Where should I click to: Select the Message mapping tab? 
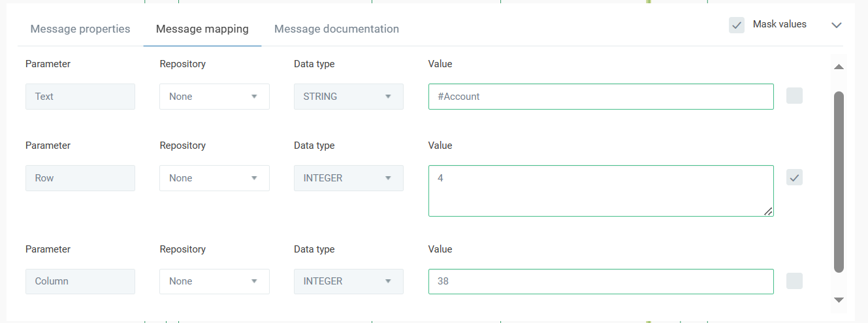point(202,29)
